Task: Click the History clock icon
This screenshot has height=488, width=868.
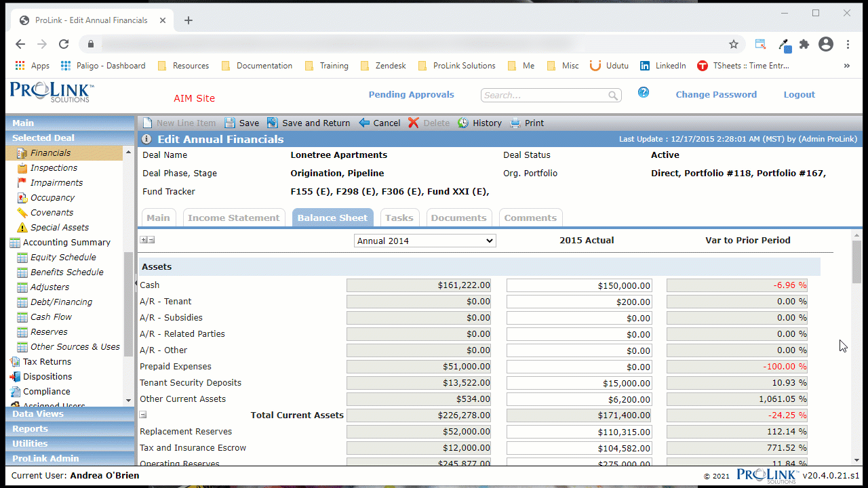Action: pyautogui.click(x=463, y=123)
